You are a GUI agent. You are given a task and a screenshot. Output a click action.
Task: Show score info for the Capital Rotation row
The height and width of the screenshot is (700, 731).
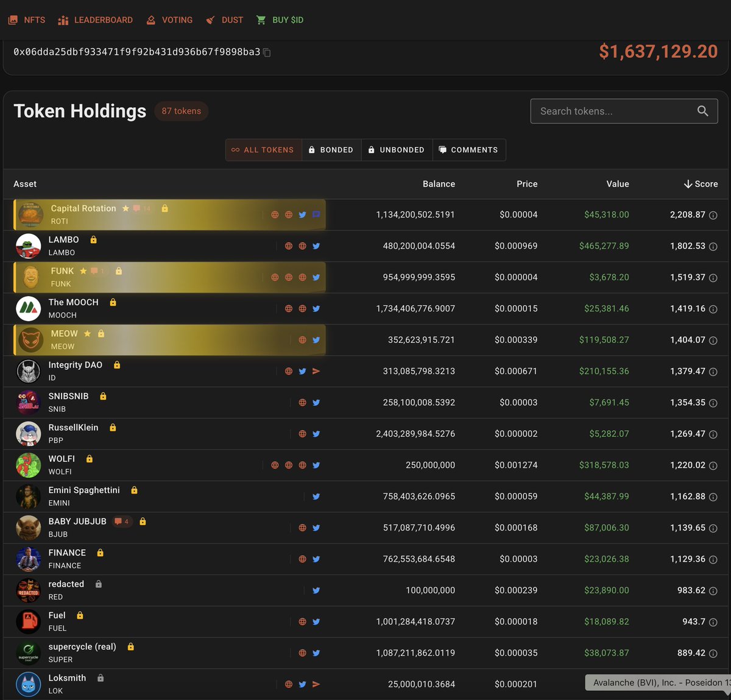pos(713,215)
